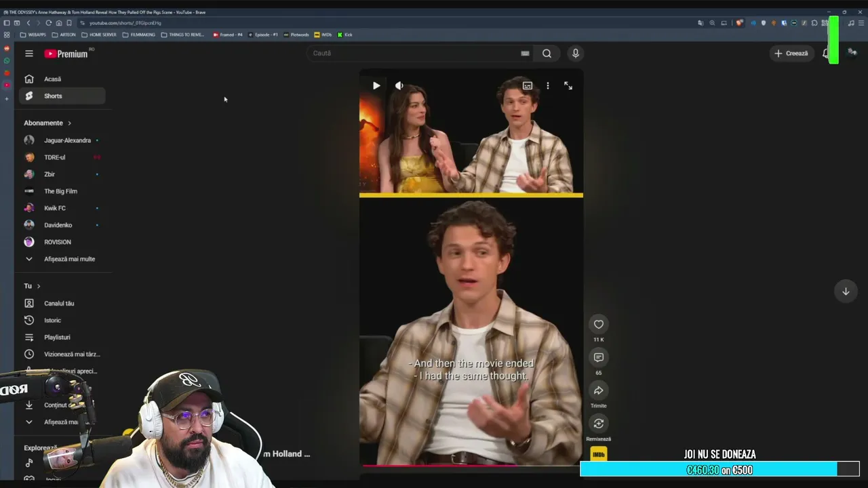Seek on the short's red progress bar
The height and width of the screenshot is (488, 868).
click(471, 466)
